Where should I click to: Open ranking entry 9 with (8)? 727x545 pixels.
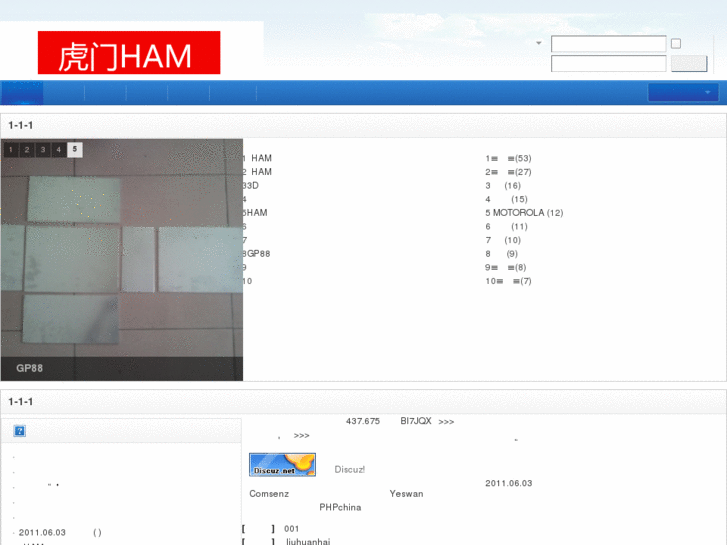tap(505, 267)
